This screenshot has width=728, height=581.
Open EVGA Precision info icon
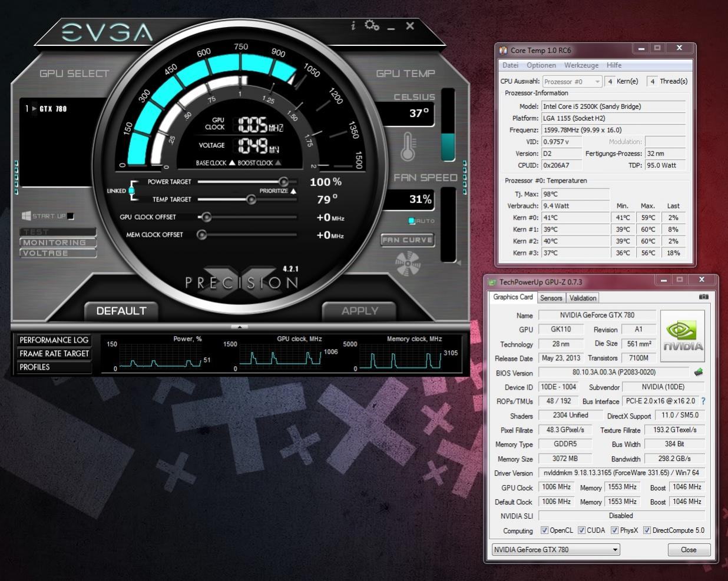tap(353, 26)
